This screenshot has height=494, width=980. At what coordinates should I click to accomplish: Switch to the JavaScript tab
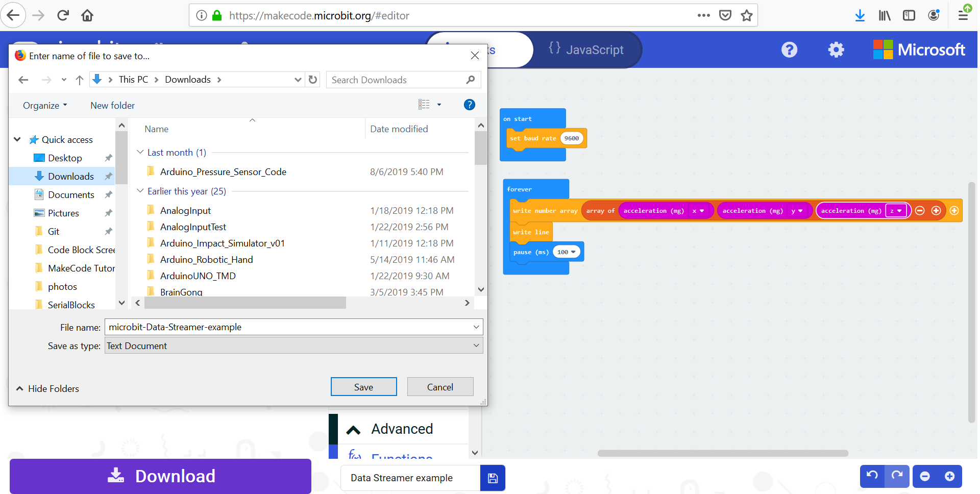click(x=586, y=50)
